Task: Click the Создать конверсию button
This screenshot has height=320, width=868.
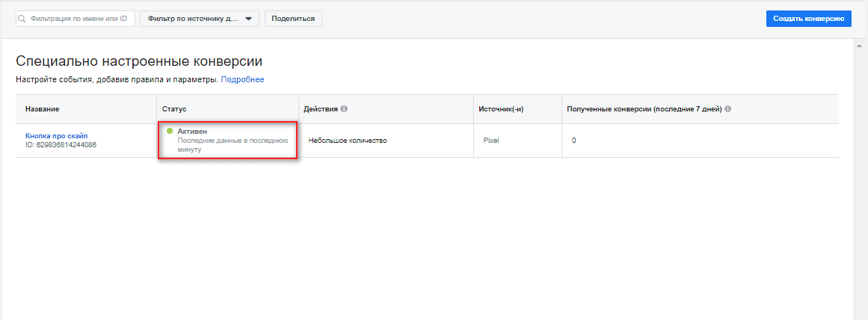Action: (809, 19)
